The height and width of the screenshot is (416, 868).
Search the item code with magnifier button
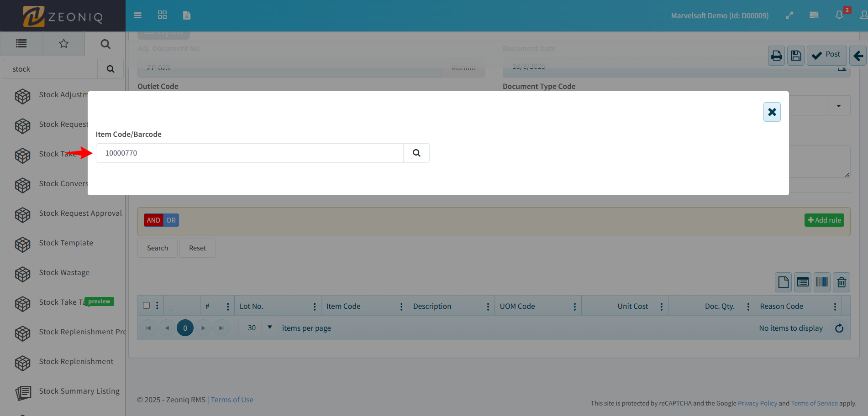point(416,153)
